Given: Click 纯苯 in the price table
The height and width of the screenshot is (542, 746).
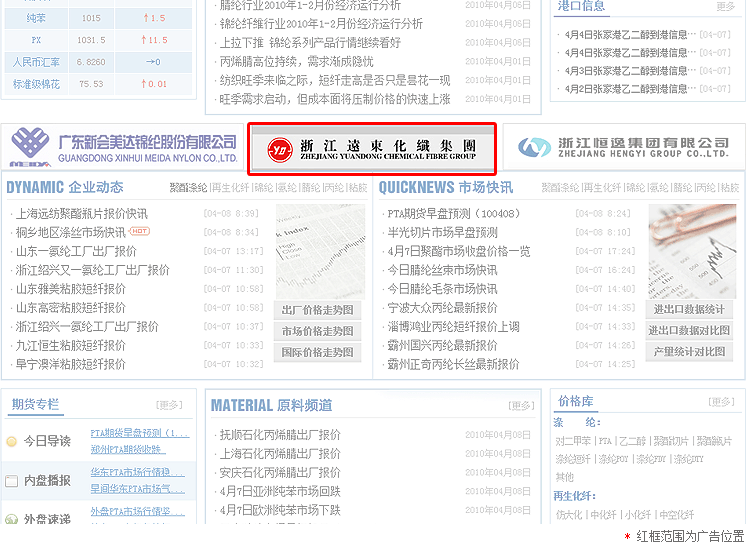Looking at the screenshot, I should 36,18.
